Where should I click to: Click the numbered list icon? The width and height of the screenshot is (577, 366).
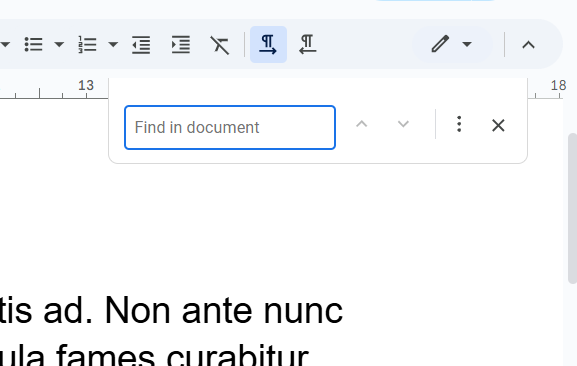88,45
